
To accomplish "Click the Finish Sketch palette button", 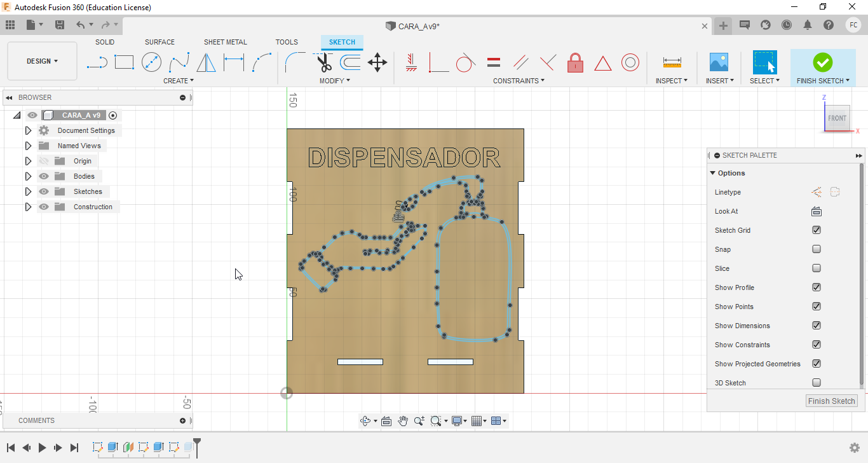I will (x=831, y=401).
